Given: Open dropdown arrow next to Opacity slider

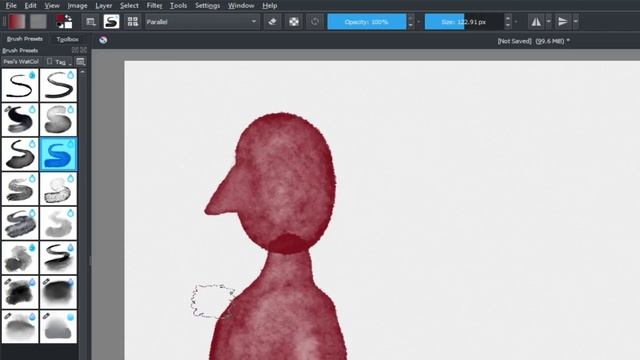Looking at the screenshot, I should click(419, 22).
